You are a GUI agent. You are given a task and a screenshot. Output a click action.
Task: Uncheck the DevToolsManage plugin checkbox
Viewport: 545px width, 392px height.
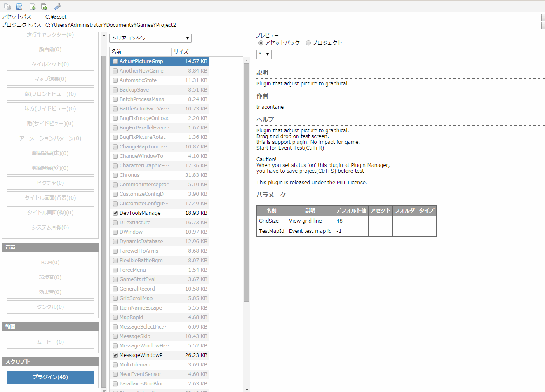click(115, 213)
